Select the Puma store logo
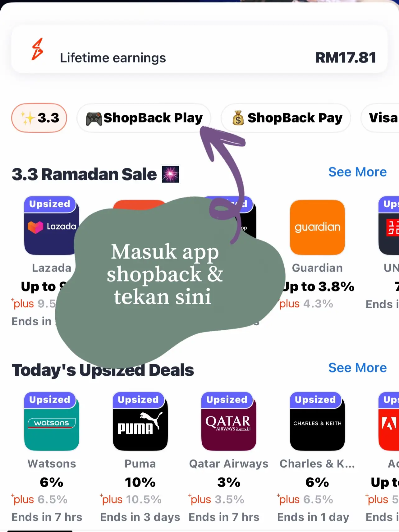The image size is (399, 532). [x=140, y=422]
